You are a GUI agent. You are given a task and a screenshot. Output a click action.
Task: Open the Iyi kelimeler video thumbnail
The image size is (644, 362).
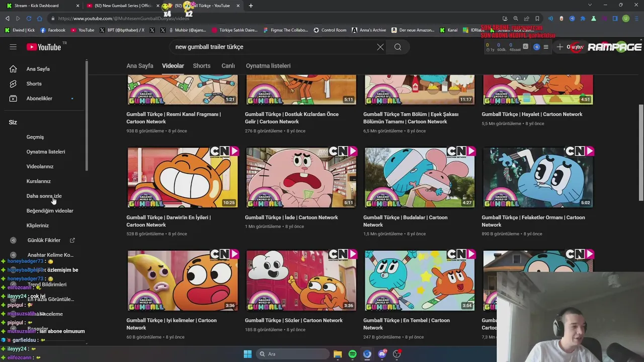coord(183,280)
